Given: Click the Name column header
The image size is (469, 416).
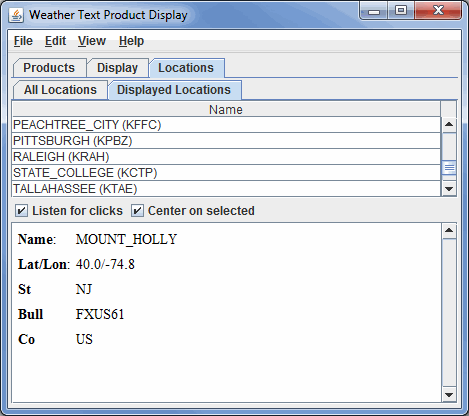Looking at the screenshot, I should (226, 109).
